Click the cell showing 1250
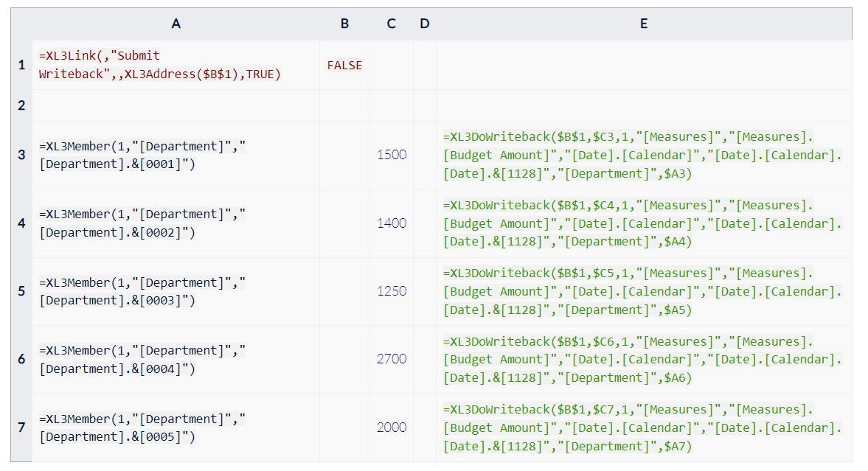Screen dimensions: 868x471 (391, 291)
